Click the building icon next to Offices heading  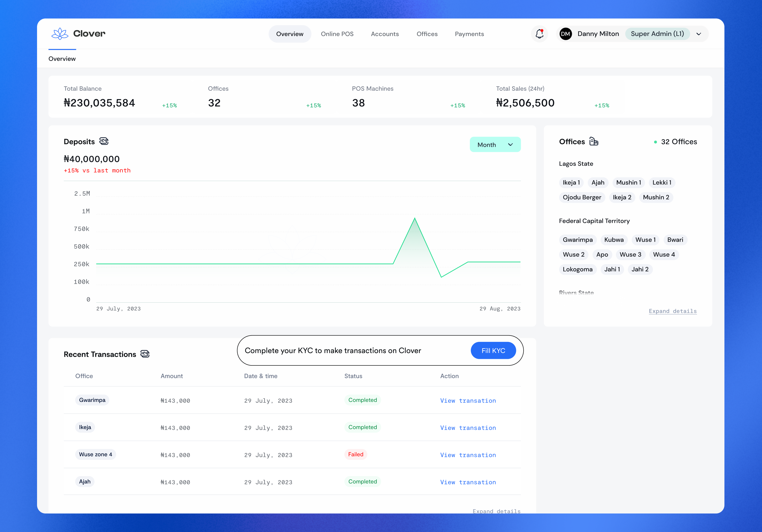pos(594,141)
